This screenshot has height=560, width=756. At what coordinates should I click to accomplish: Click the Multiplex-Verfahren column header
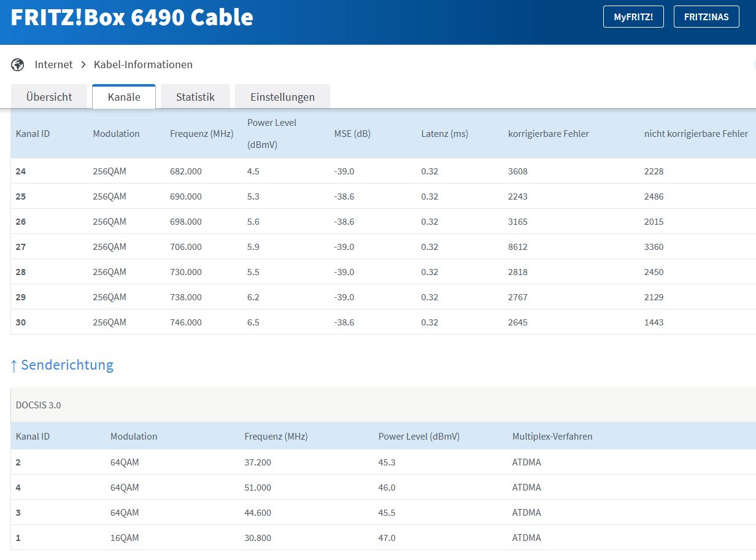(x=552, y=437)
